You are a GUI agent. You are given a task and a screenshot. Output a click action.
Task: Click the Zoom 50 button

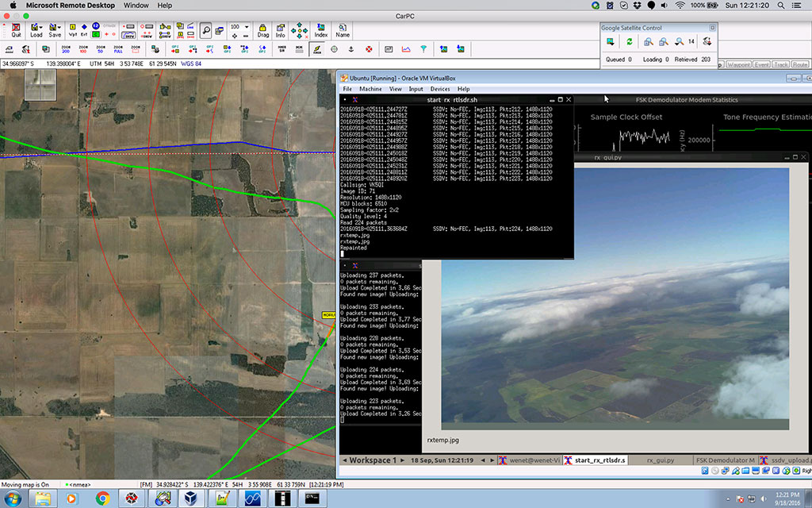coord(101,49)
